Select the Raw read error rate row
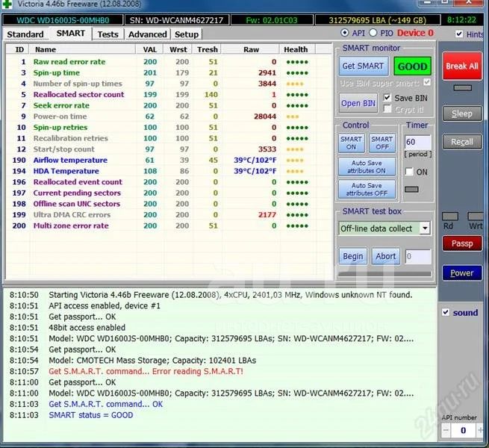The height and width of the screenshot is (448, 489). point(169,62)
